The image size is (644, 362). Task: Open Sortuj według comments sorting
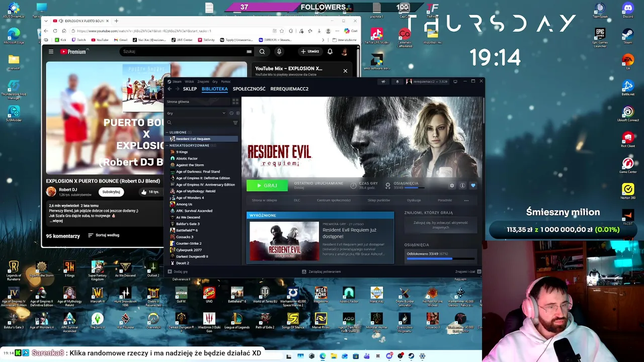(x=104, y=235)
